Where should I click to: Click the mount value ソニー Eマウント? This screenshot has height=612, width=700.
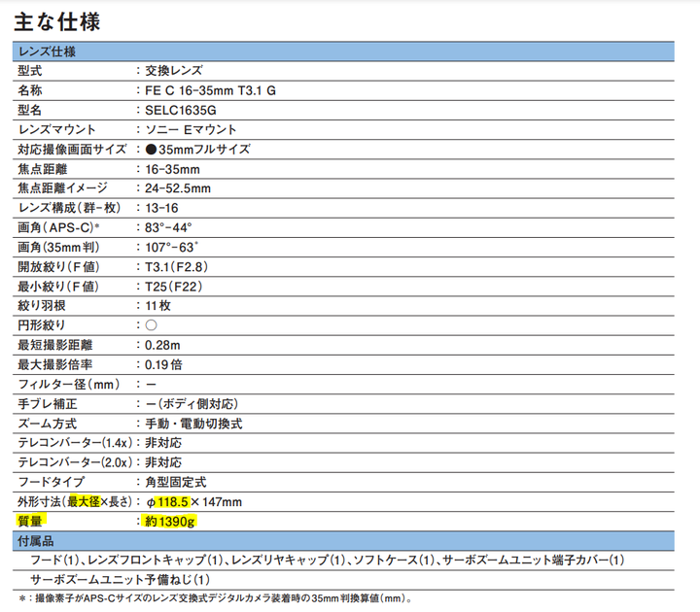[x=191, y=130]
